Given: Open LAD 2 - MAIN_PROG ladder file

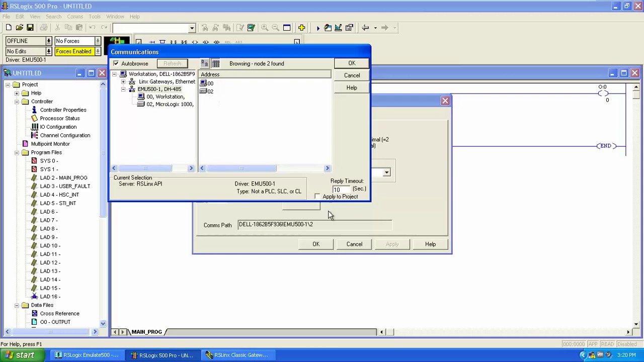Looking at the screenshot, I should [63, 177].
